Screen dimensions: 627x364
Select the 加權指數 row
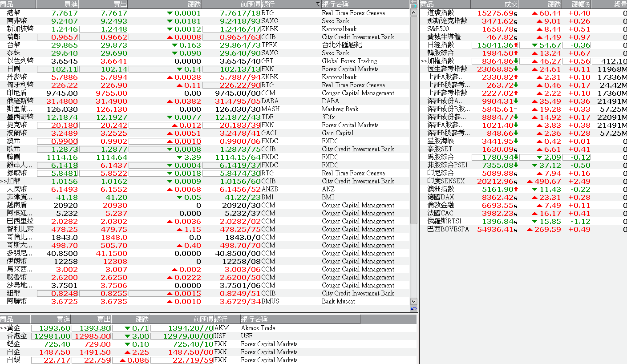pos(524,61)
